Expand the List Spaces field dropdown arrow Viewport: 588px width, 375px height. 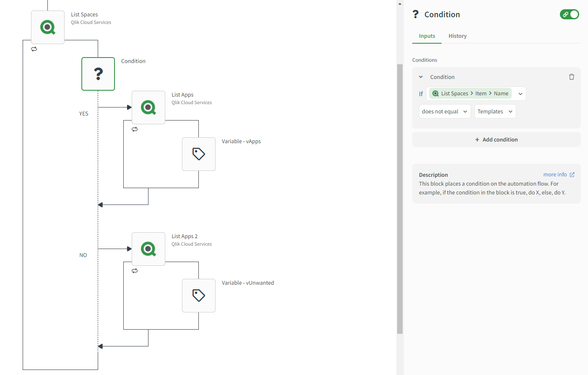pyautogui.click(x=520, y=94)
